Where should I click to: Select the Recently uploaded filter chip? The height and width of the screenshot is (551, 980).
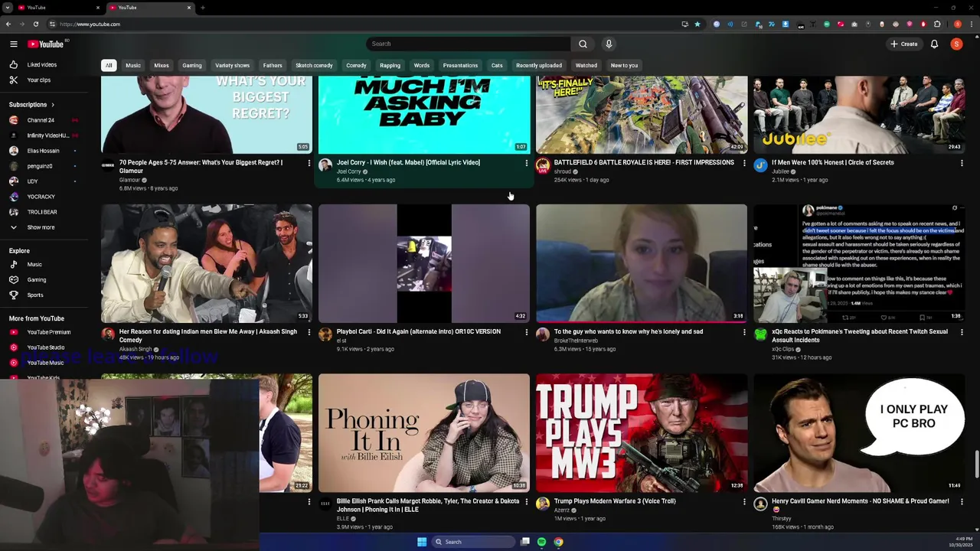(538, 65)
